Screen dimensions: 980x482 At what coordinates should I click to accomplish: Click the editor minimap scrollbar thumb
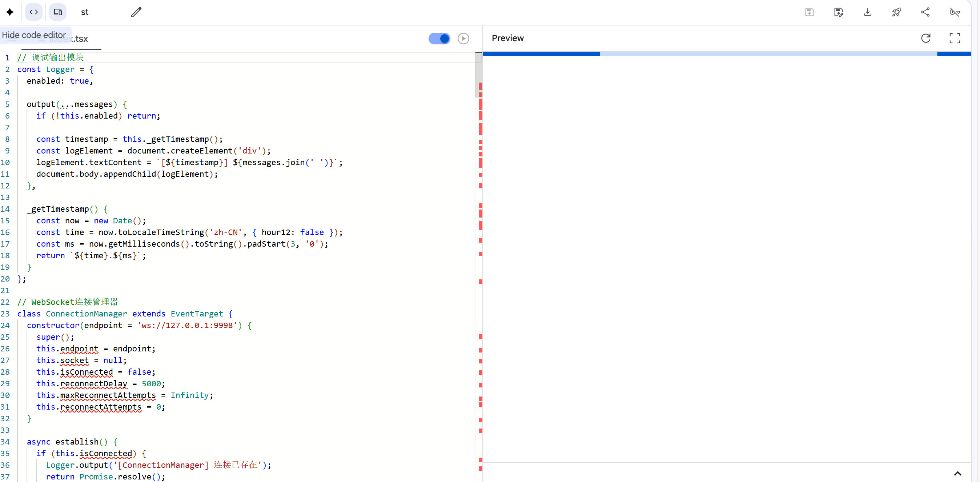point(479,75)
